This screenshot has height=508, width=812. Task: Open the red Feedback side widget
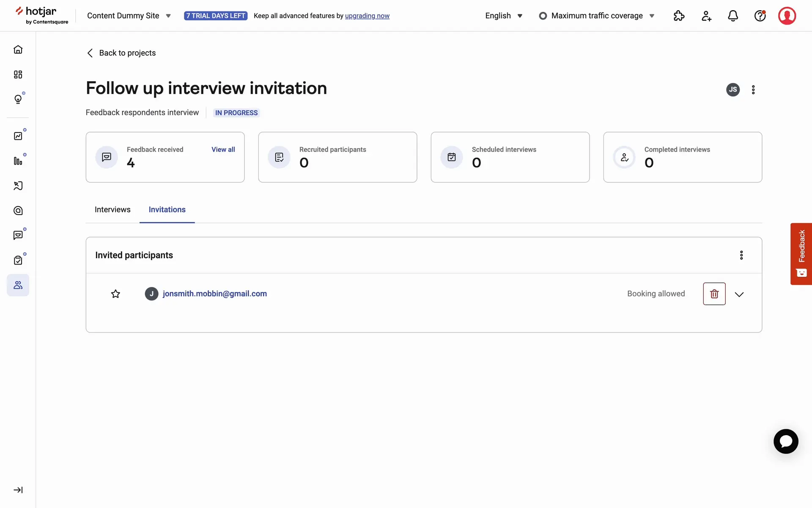coord(801,254)
